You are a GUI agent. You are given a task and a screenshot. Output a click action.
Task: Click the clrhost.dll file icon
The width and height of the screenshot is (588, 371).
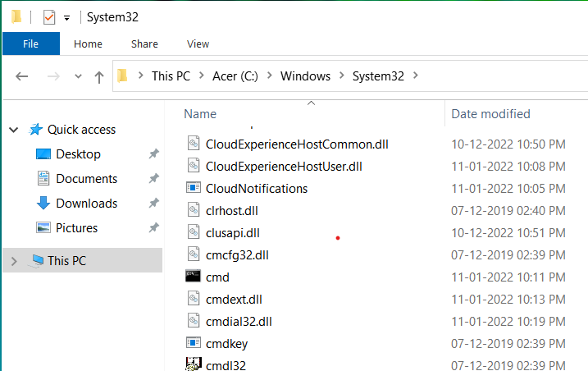pyautogui.click(x=193, y=210)
